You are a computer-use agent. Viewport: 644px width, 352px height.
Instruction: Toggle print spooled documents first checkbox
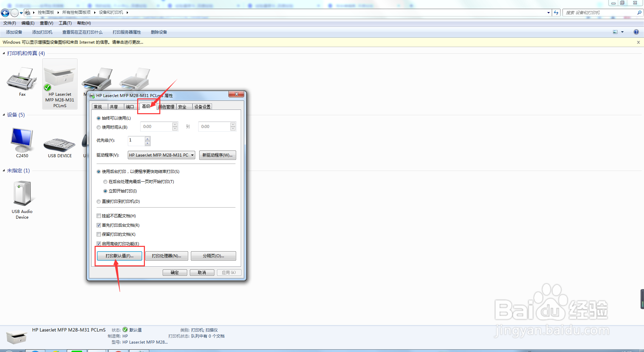(x=99, y=225)
